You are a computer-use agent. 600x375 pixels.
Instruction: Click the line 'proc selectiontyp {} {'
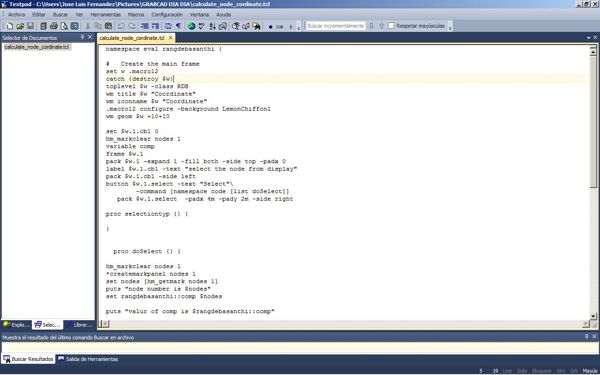click(x=147, y=214)
